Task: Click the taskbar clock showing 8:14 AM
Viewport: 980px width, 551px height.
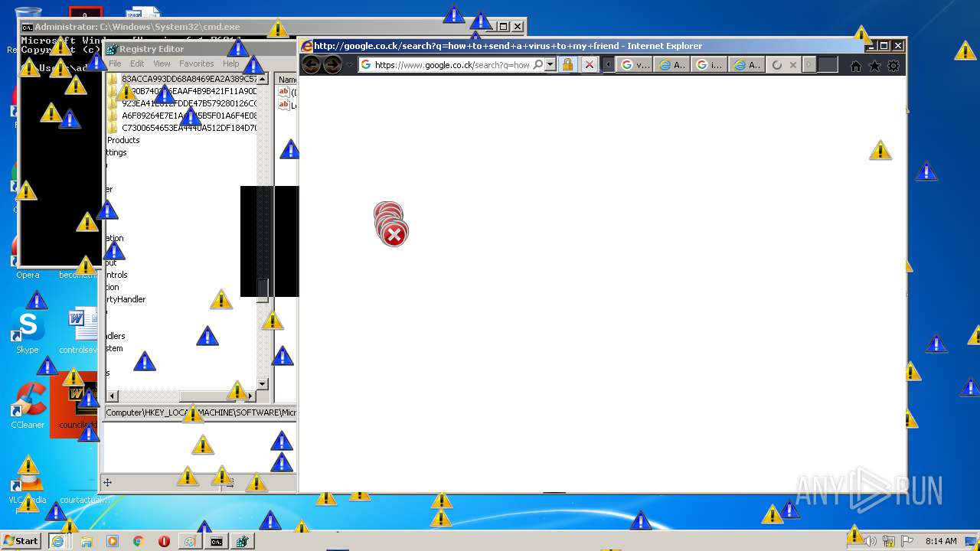Action: coord(941,541)
